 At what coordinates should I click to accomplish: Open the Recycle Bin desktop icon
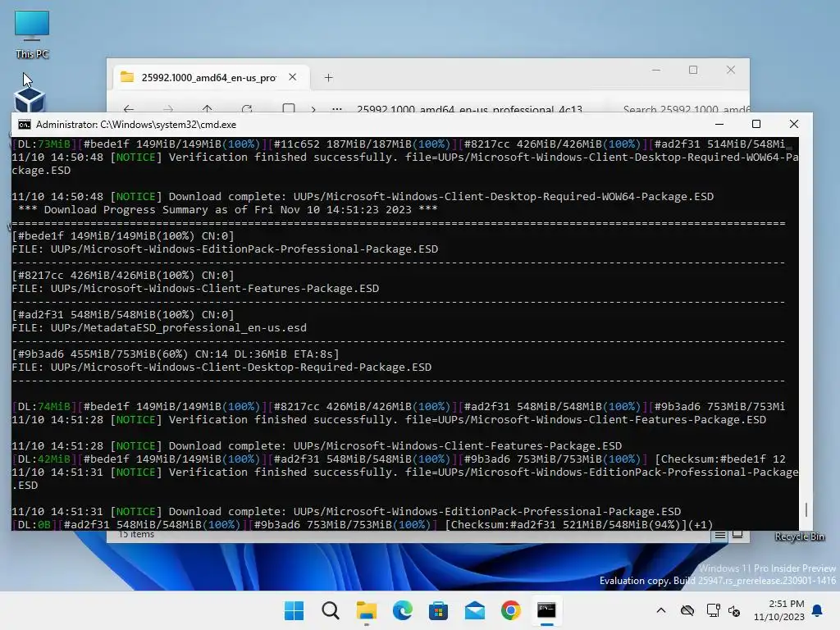tap(799, 536)
